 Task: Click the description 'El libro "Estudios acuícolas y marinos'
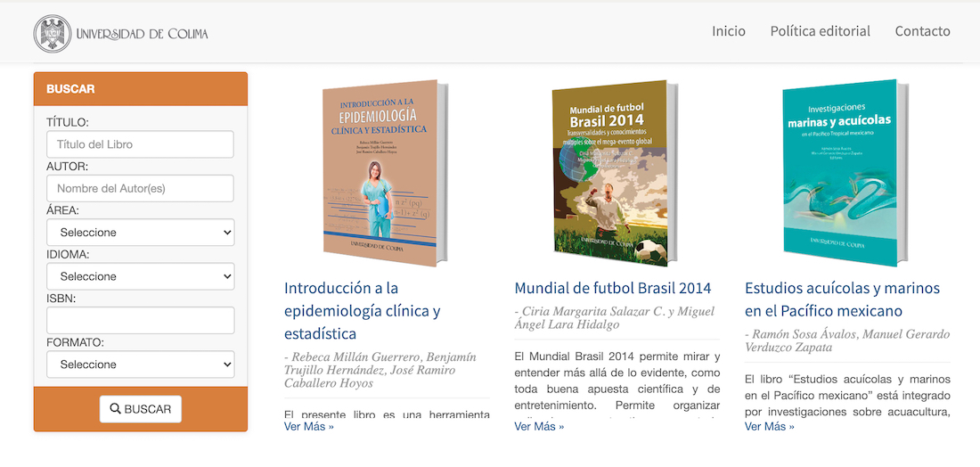click(x=847, y=396)
